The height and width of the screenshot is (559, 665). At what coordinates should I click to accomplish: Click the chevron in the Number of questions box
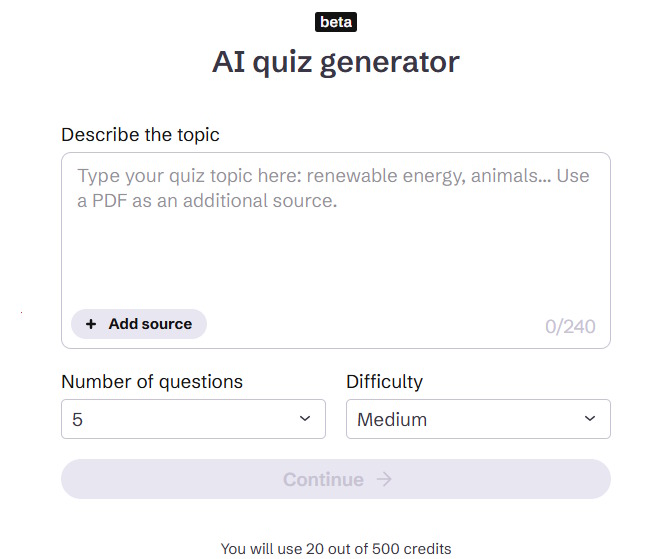305,419
